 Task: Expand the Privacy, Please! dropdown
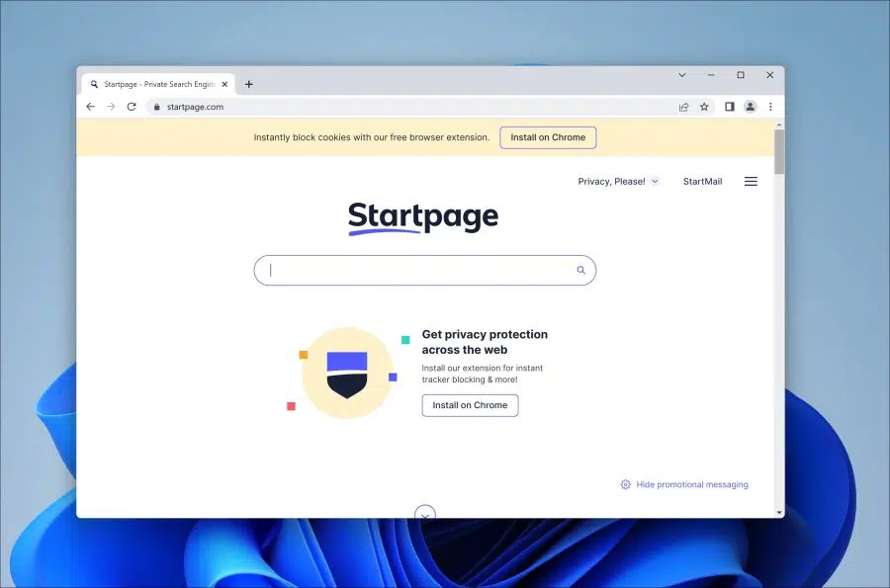click(618, 182)
